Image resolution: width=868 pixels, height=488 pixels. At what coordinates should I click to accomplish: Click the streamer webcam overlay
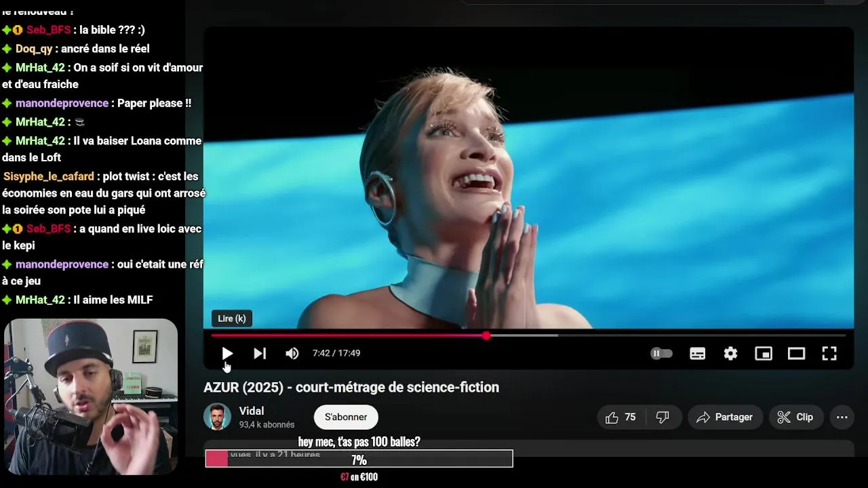(91, 396)
